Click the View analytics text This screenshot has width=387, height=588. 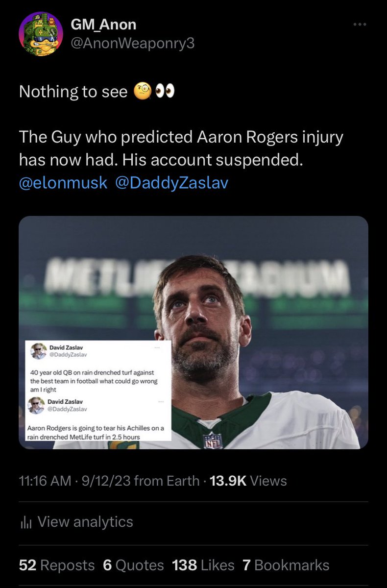click(x=85, y=522)
